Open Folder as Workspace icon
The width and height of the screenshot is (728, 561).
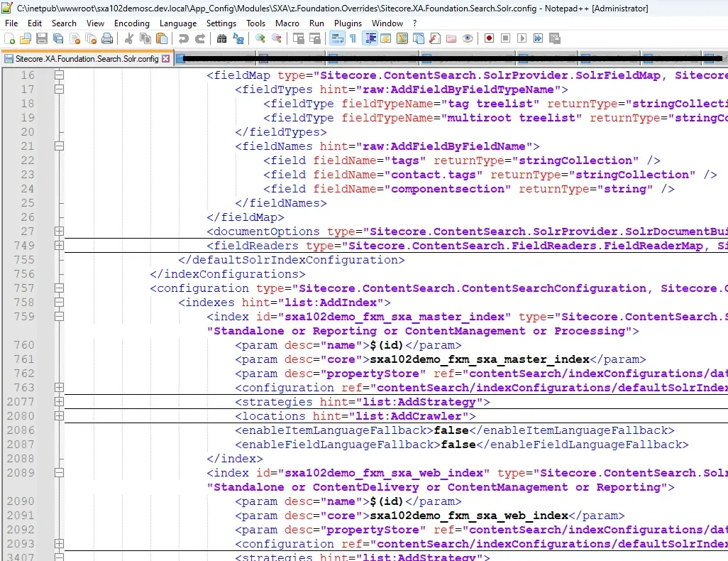click(451, 38)
